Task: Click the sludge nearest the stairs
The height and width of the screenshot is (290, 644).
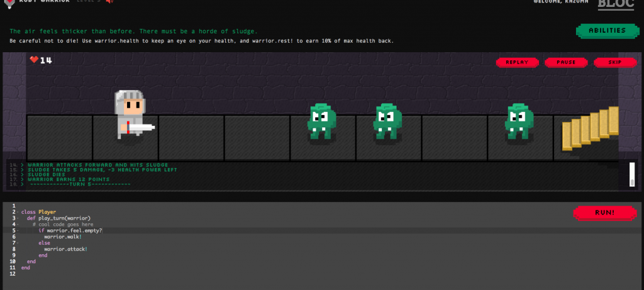Action: 519,121
